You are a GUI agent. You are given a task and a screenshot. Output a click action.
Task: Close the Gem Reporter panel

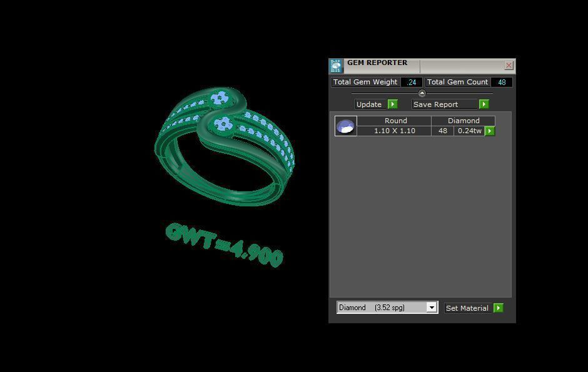(x=509, y=66)
